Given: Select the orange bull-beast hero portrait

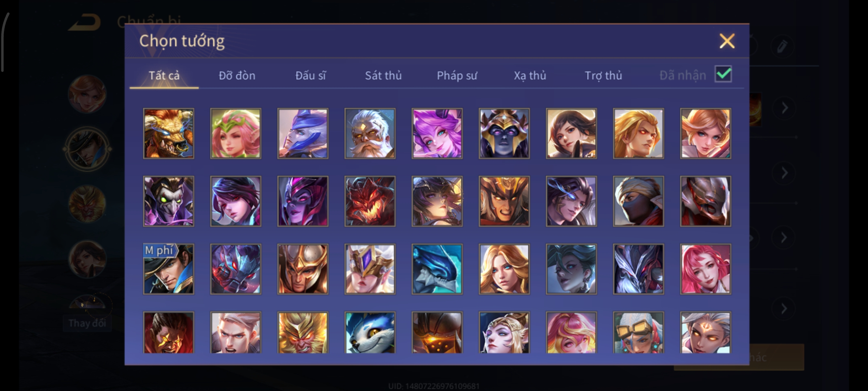Looking at the screenshot, I should (x=169, y=134).
